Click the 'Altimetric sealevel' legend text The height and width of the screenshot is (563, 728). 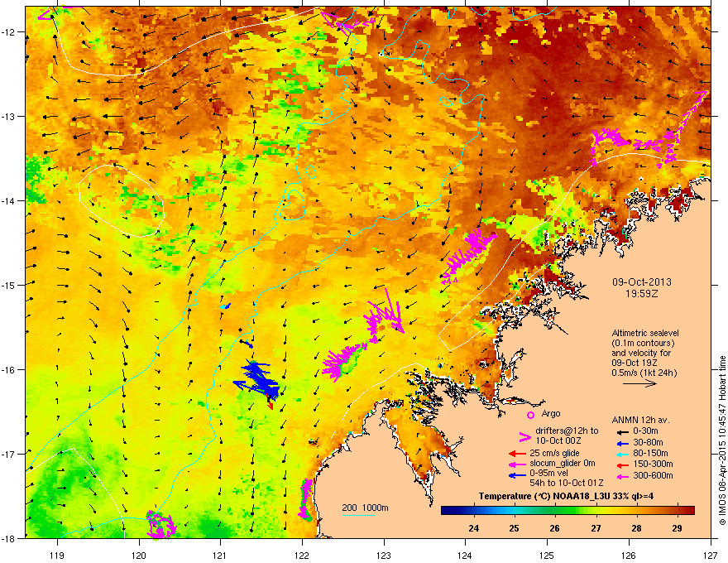tap(645, 333)
